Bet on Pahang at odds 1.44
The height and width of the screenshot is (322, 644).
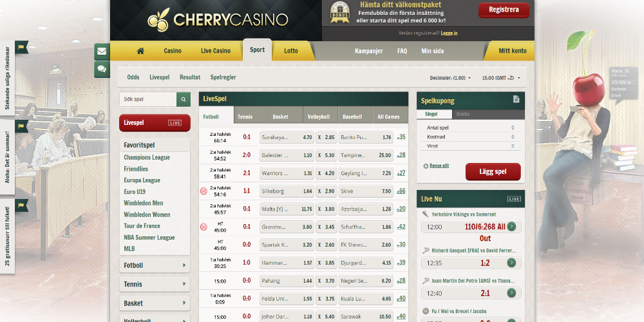(287, 281)
